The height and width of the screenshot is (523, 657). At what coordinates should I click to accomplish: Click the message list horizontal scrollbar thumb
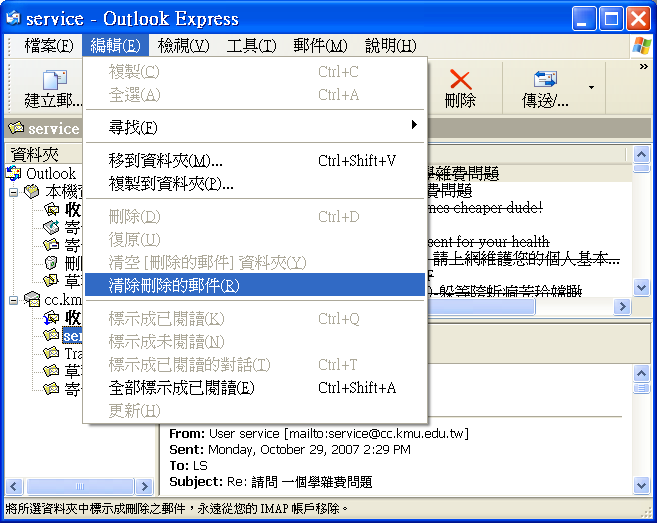[x=481, y=307]
